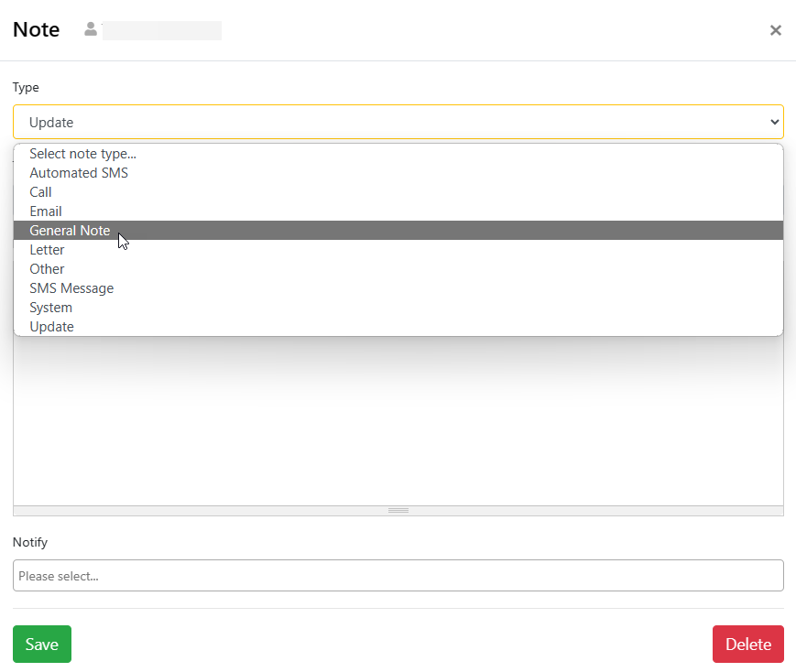The height and width of the screenshot is (672, 796).
Task: Click the user profile icon beside Note title
Action: (91, 29)
